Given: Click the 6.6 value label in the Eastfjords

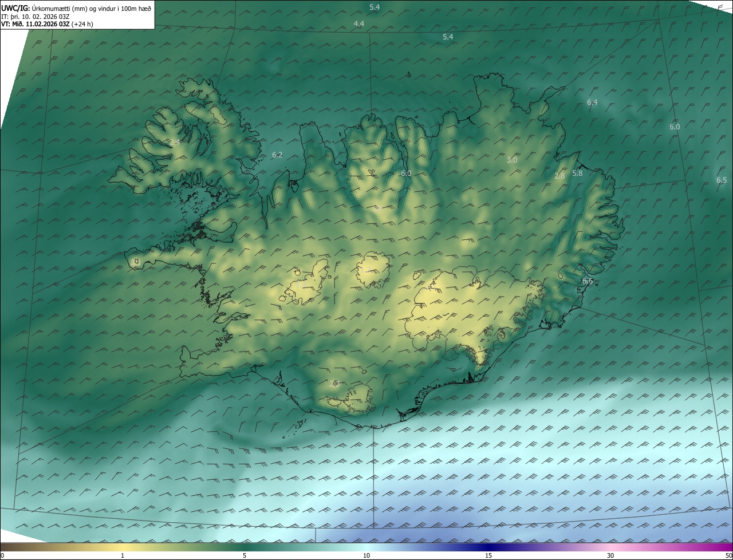Looking at the screenshot, I should (x=588, y=281).
